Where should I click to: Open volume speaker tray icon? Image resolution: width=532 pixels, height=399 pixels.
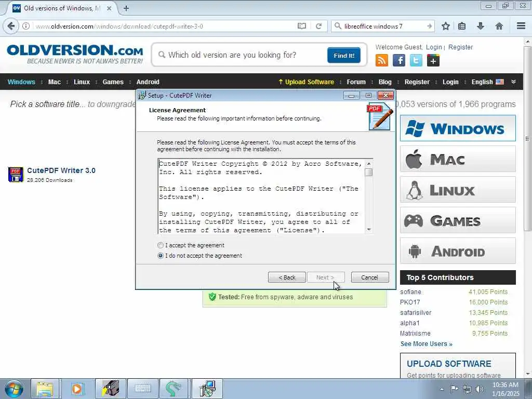480,389
